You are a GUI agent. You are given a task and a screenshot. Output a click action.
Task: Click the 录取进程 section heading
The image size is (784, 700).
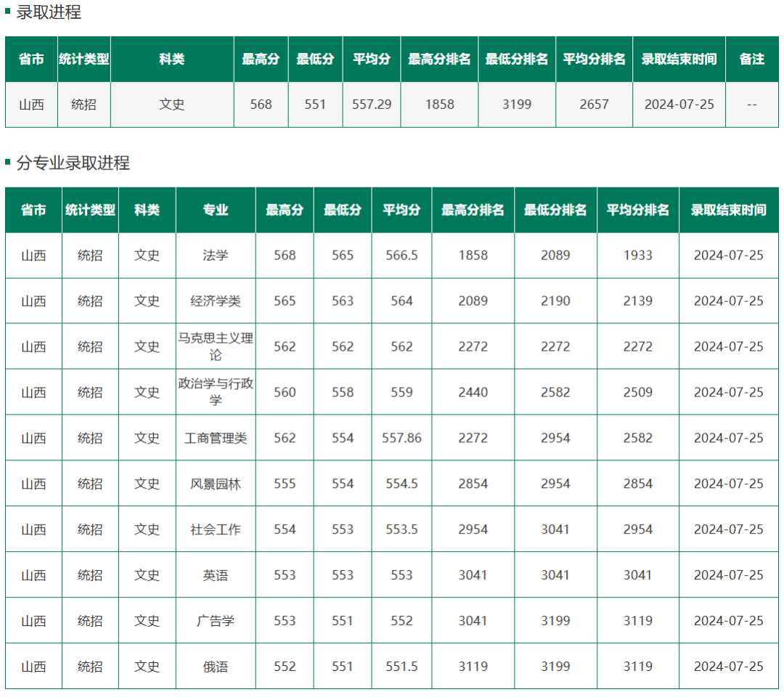click(x=49, y=12)
